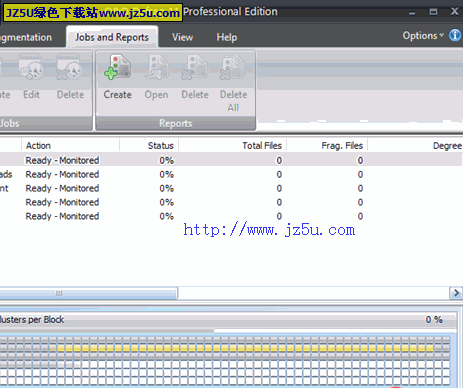Maximize the application window
This screenshot has width=463, height=388.
[433, 12]
